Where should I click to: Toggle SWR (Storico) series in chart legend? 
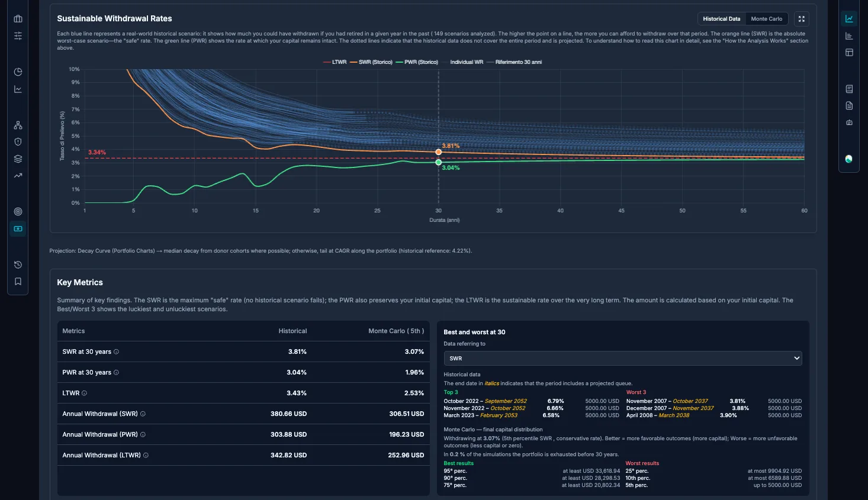[371, 62]
